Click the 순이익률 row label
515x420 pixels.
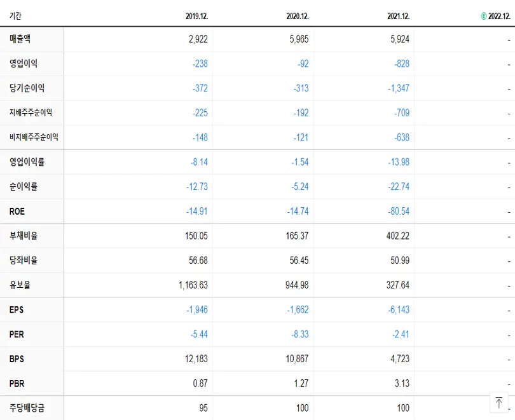pos(24,186)
